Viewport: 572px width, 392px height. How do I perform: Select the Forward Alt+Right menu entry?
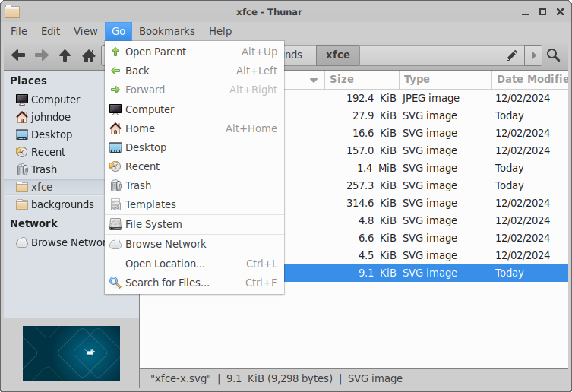[x=194, y=90]
